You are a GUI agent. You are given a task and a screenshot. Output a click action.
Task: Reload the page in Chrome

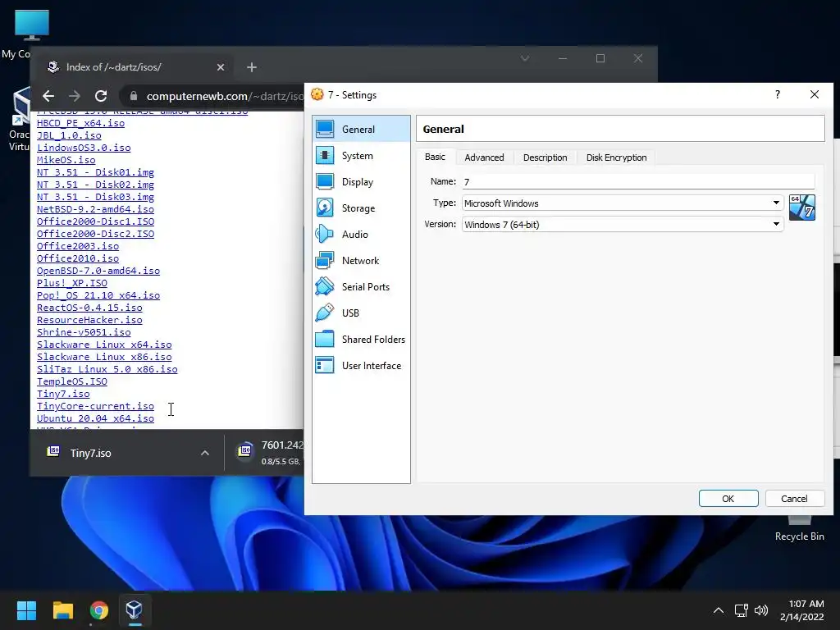click(101, 96)
